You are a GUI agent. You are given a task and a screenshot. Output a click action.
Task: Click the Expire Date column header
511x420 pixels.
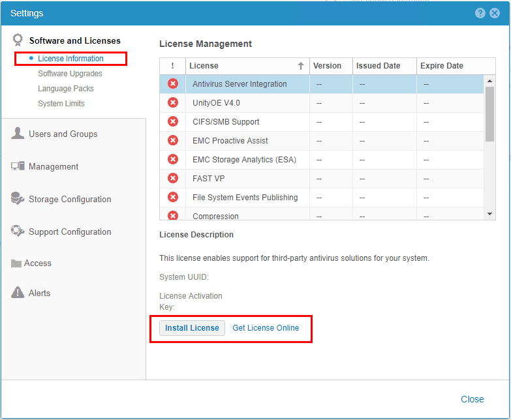click(442, 66)
